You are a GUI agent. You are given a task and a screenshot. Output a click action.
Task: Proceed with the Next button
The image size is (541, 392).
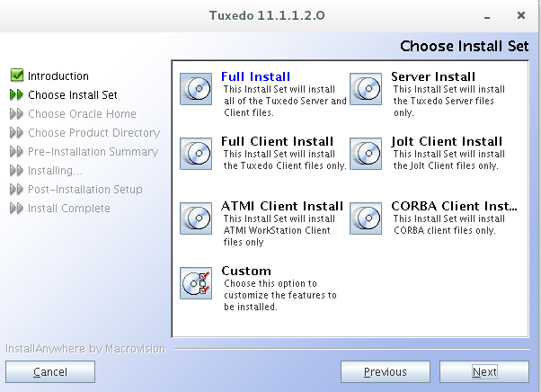tap(484, 371)
